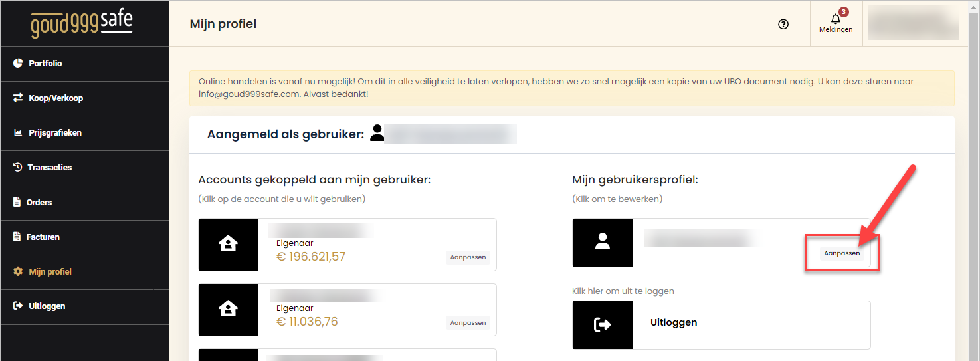Viewport: 980px width, 361px height.
Task: Open help via question mark icon
Action: pyautogui.click(x=783, y=24)
